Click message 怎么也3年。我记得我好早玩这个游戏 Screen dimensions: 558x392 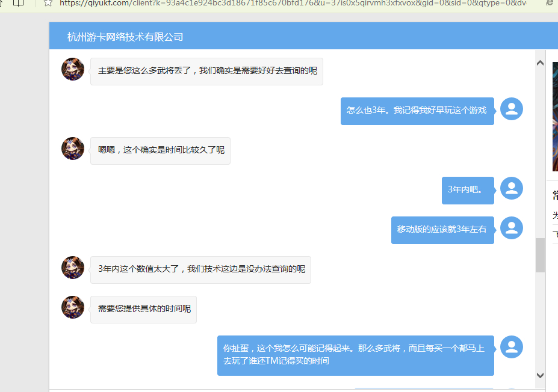coord(417,111)
